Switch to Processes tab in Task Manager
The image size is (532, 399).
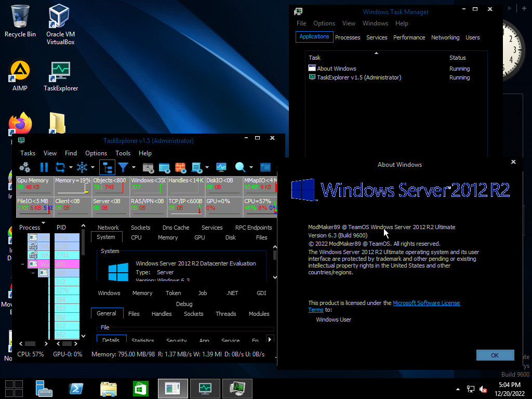pos(348,37)
